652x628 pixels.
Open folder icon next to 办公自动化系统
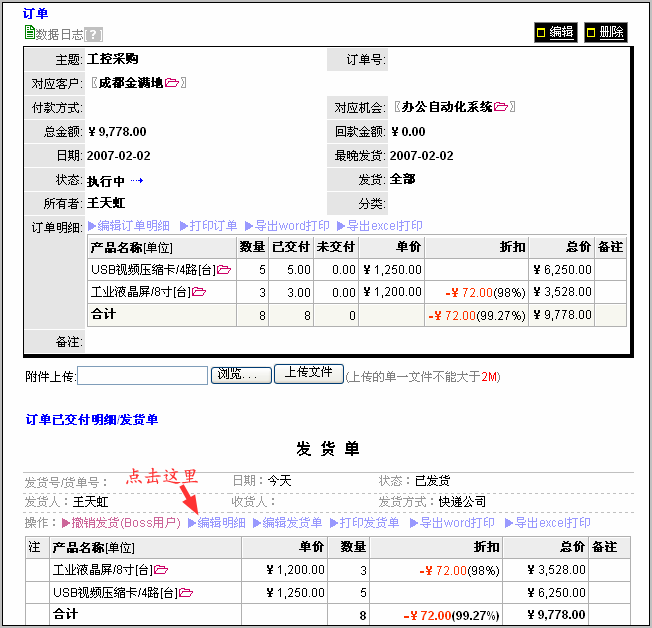click(x=501, y=106)
